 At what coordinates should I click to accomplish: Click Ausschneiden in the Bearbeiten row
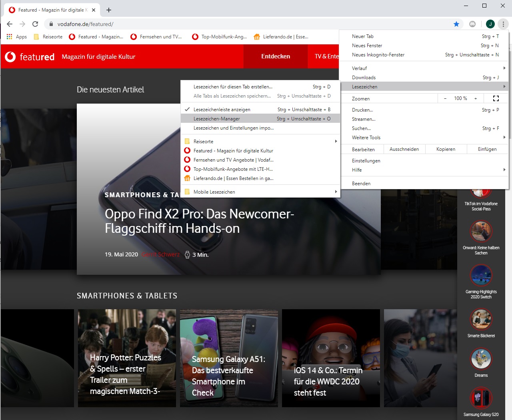point(404,149)
